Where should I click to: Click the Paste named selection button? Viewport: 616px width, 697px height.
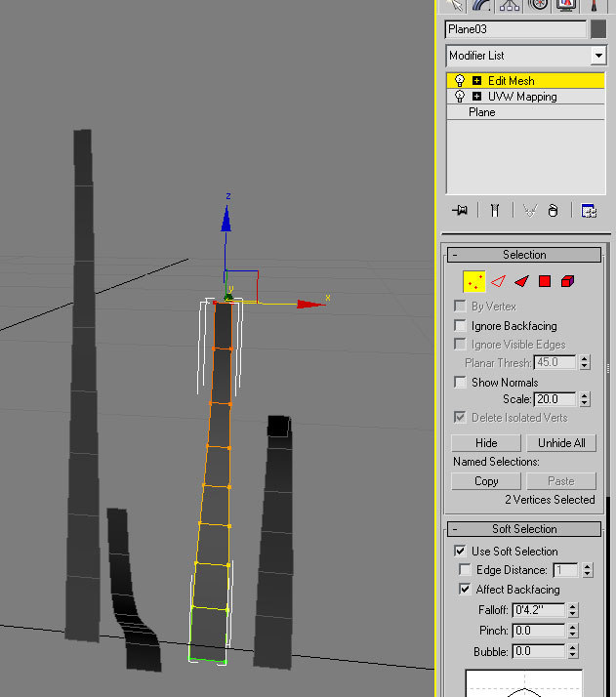(561, 481)
